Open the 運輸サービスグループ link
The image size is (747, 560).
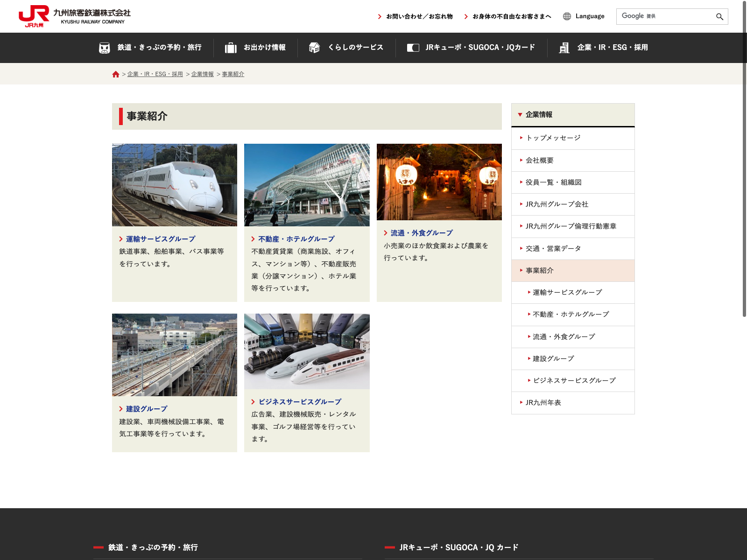click(160, 239)
